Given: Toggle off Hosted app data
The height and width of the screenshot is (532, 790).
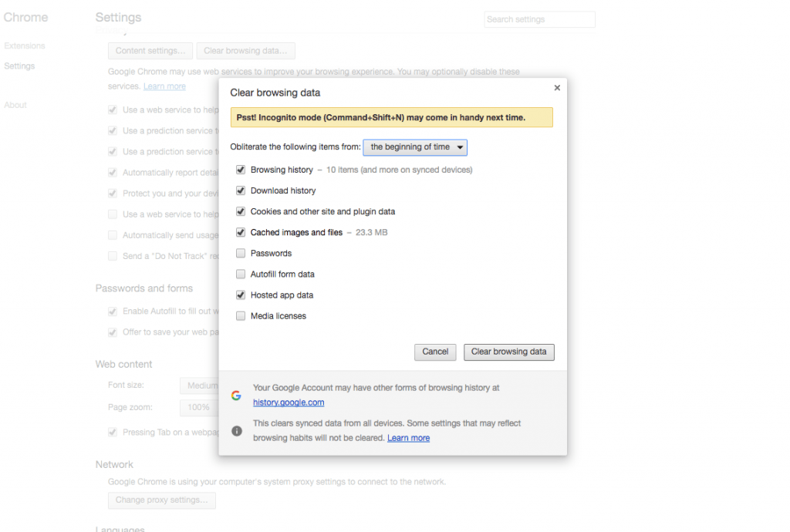Looking at the screenshot, I should tap(240, 295).
